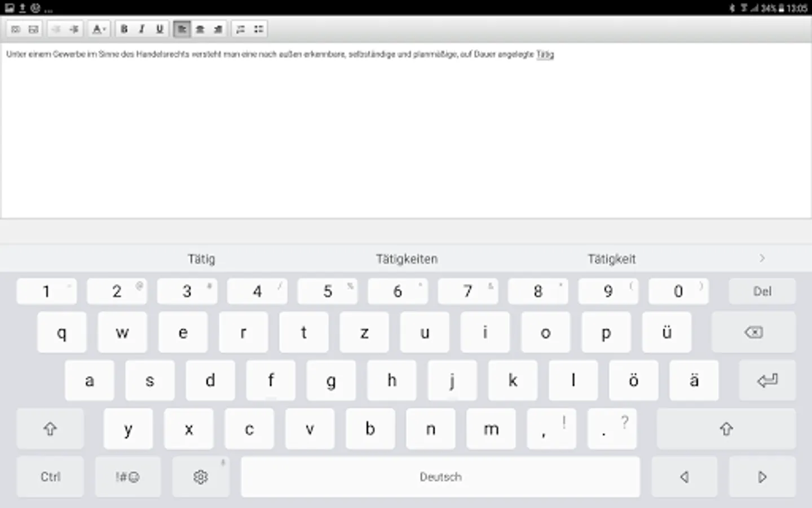Tap the Ctrl key
Viewport: 812px width, 508px height.
point(50,477)
